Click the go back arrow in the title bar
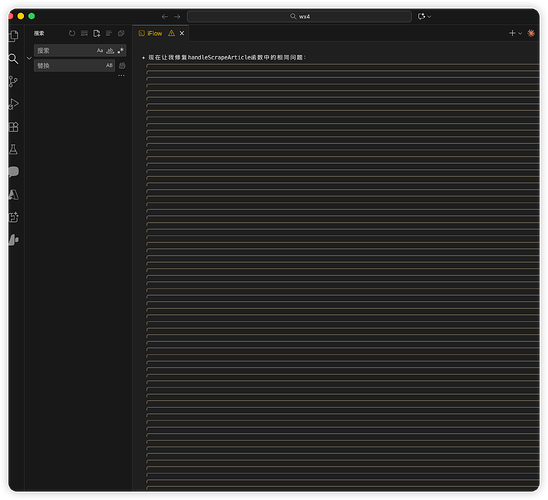The height and width of the screenshot is (500, 548). pyautogui.click(x=165, y=16)
